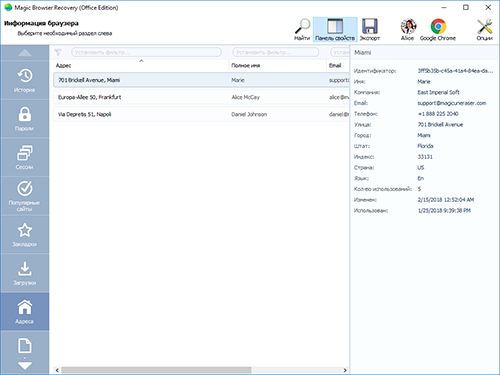Go to Закладки star section
500x375 pixels.
click(x=25, y=235)
